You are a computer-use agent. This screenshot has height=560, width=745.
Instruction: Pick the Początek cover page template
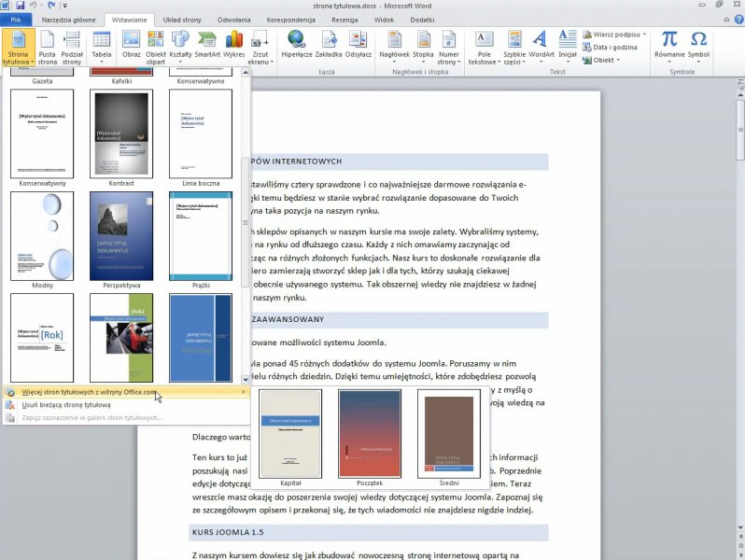[x=370, y=434]
